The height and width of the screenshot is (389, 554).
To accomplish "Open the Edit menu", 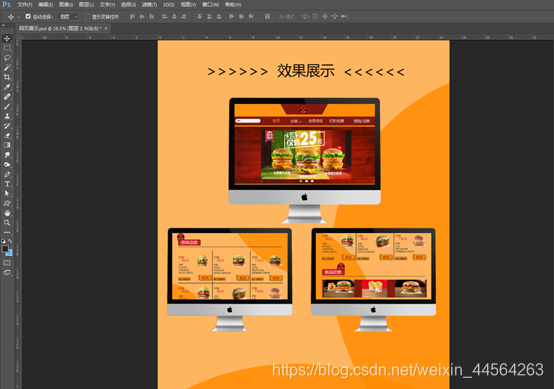I will click(x=46, y=5).
